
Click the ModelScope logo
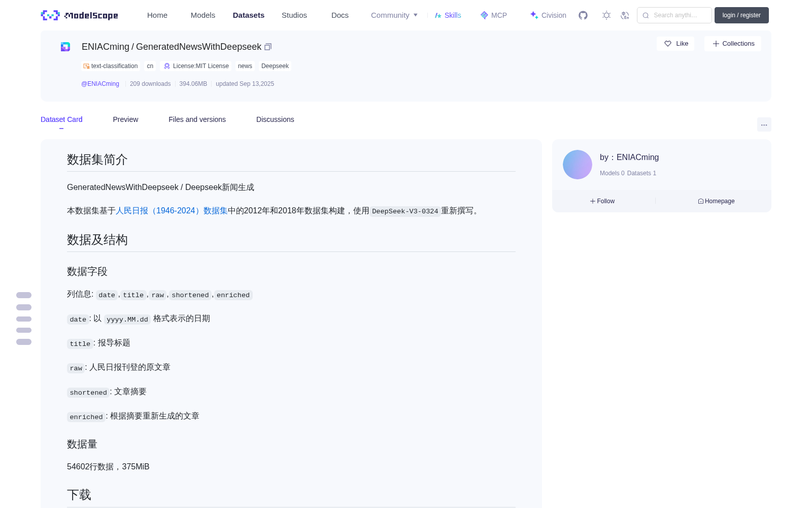79,15
